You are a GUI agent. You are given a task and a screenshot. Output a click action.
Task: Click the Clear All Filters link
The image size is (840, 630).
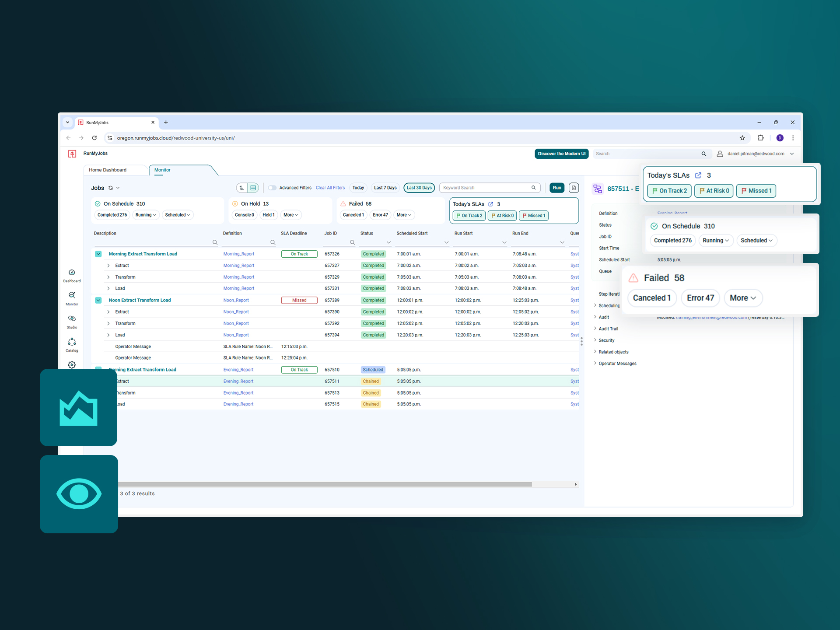[x=330, y=188]
